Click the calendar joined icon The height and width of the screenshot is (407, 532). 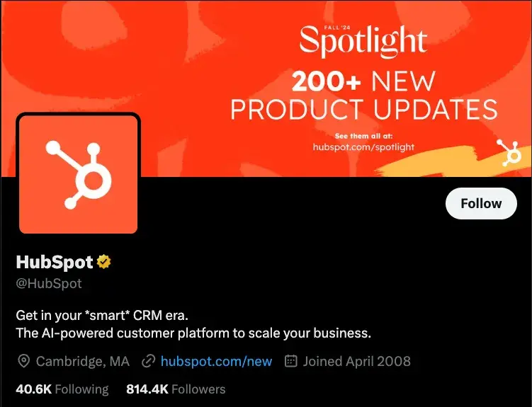pos(290,361)
